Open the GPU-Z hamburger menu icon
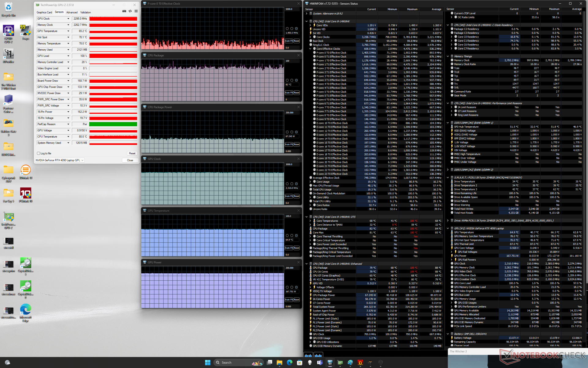 tap(136, 11)
